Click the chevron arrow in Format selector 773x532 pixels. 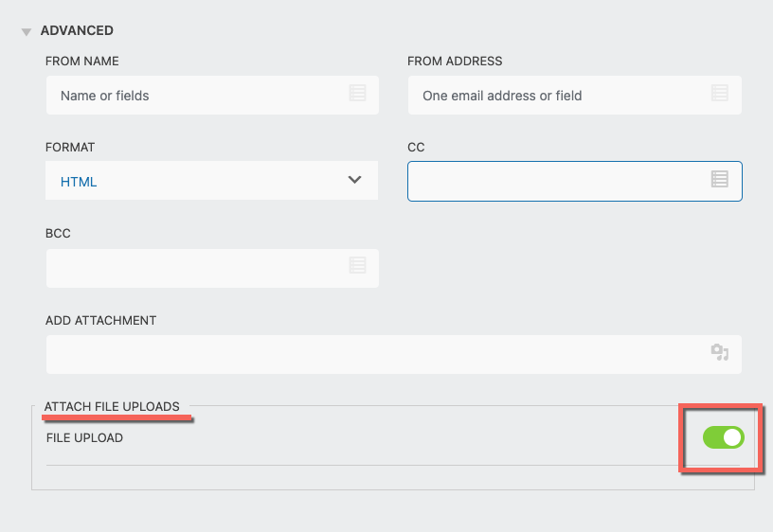click(355, 180)
